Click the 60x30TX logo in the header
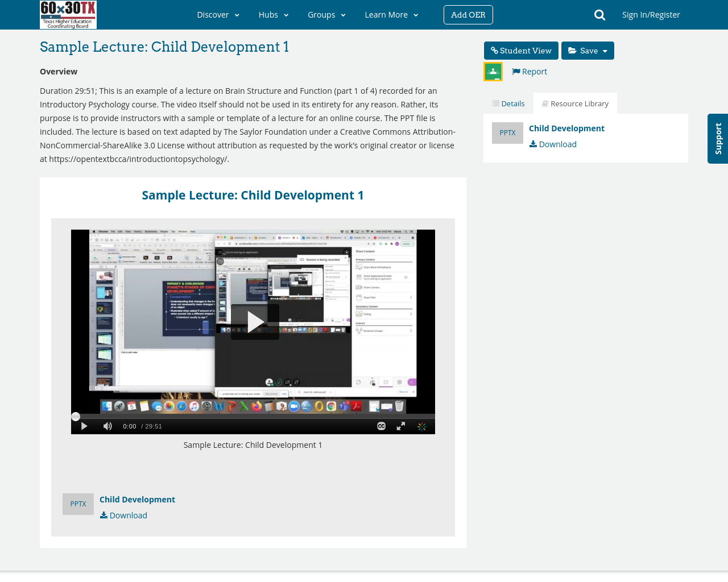Image resolution: width=728 pixels, height=582 pixels. pyautogui.click(x=68, y=15)
